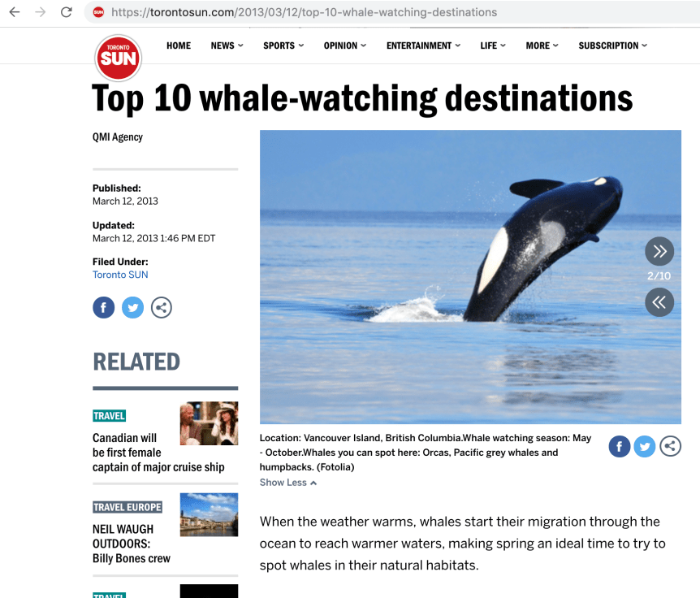Open the Sports dropdown menu
Viewport: 700px width, 598px height.
pos(283,45)
